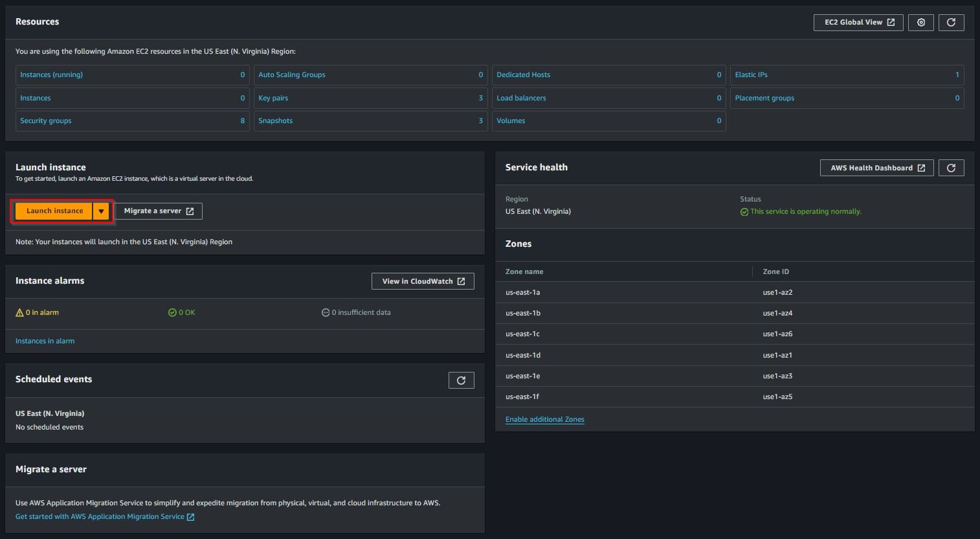The width and height of the screenshot is (980, 539).
Task: Open the Load balancers link
Action: point(521,98)
